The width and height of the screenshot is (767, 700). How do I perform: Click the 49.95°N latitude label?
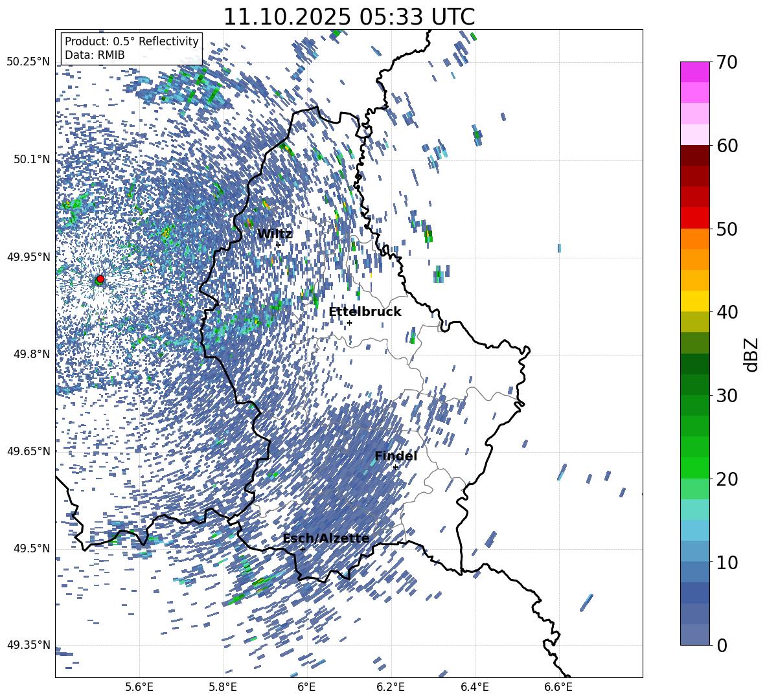tap(29, 256)
